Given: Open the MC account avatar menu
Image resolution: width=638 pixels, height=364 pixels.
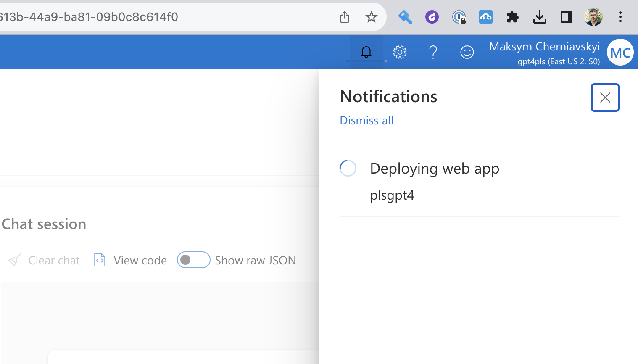Looking at the screenshot, I should (x=620, y=52).
